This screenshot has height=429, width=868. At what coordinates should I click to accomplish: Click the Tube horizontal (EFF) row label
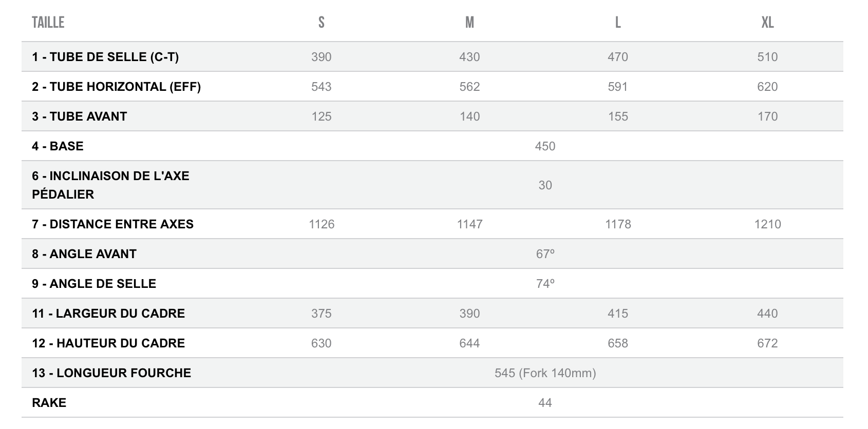coord(116,87)
